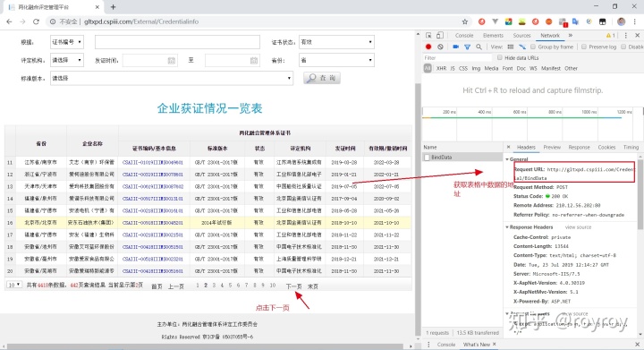Viewport: 644px width, 350px height.
Task: Open the DevTools three-dot customize menu
Action: (x=625, y=36)
